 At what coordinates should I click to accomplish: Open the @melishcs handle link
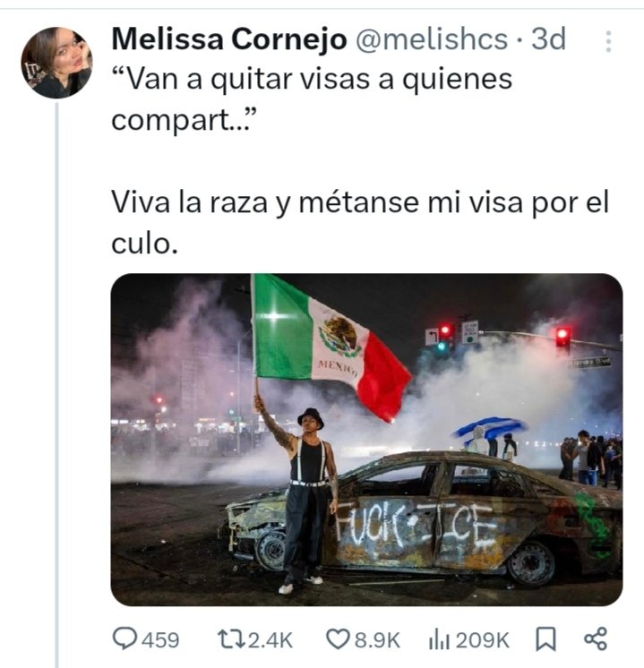coord(432,39)
